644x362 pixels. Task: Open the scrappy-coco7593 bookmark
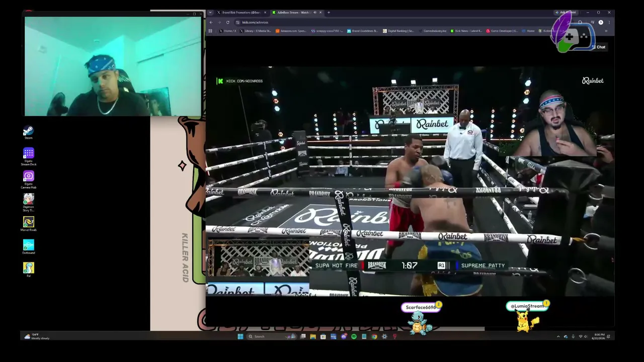point(327,31)
